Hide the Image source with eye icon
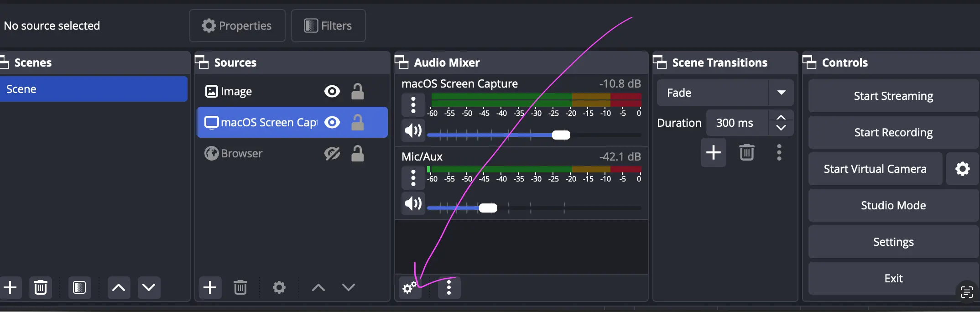The image size is (980, 312). [332, 92]
